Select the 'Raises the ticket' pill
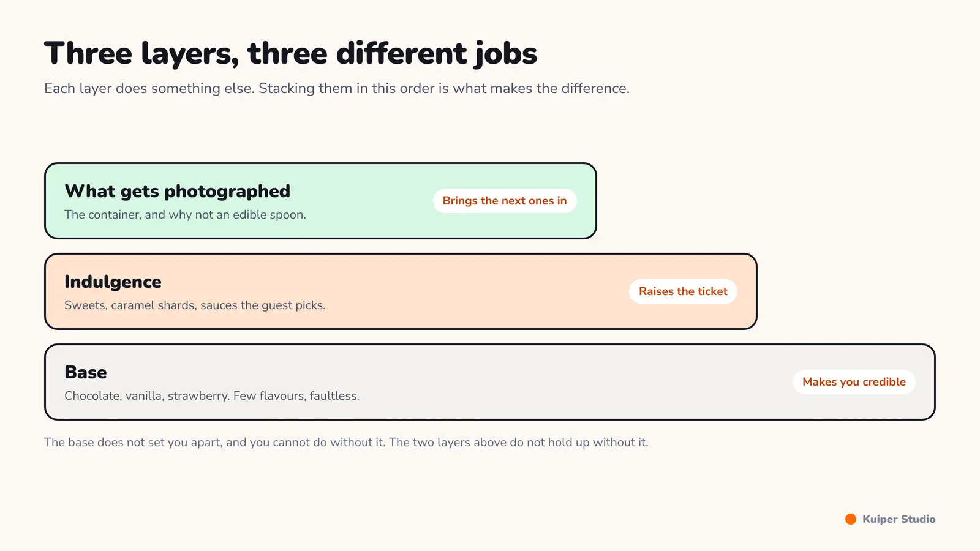 click(683, 291)
